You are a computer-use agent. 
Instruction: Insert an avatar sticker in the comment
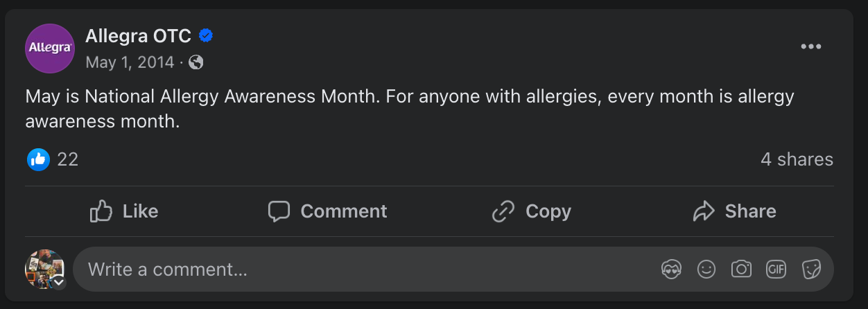[x=671, y=269]
